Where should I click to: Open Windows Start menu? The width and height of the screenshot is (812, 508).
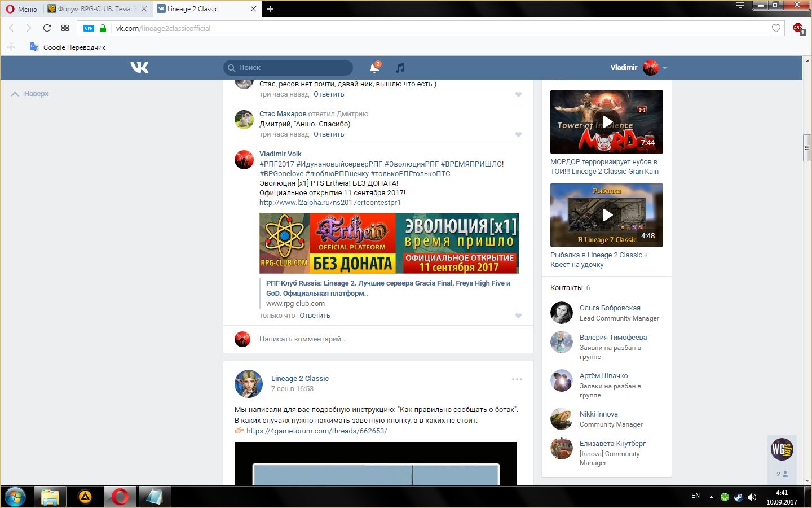15,497
